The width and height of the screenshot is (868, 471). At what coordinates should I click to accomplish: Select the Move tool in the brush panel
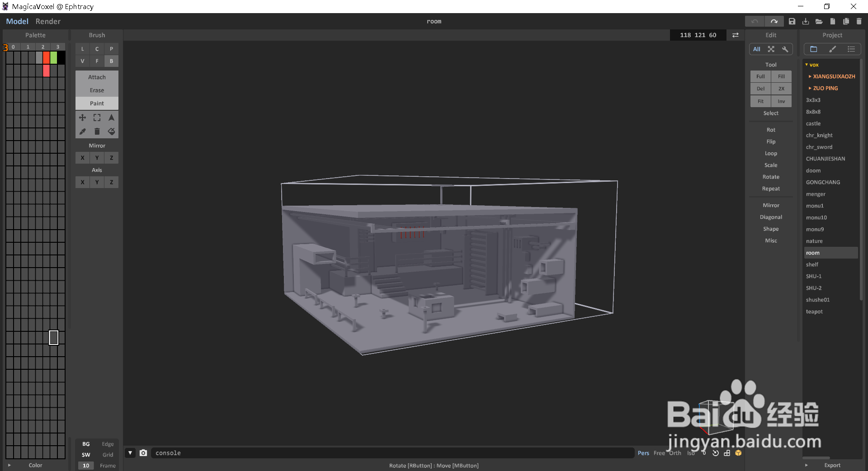[x=82, y=118]
